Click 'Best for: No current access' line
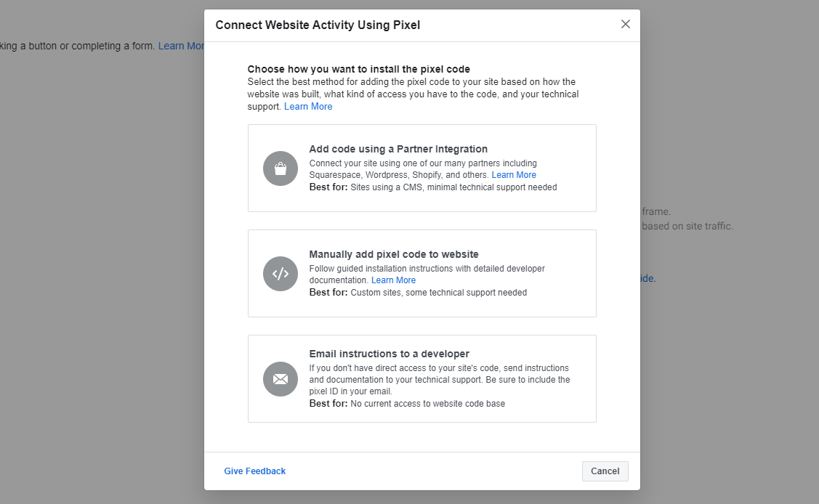The height and width of the screenshot is (504, 819). point(407,404)
